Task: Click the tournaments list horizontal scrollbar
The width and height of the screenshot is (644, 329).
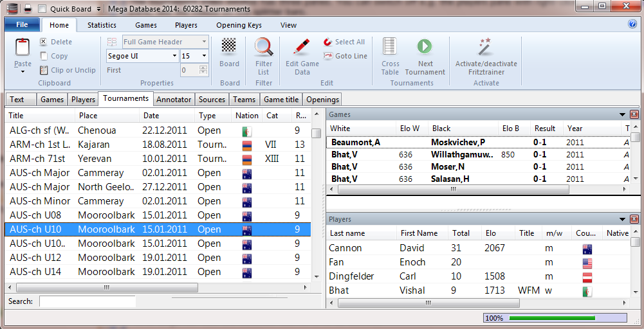Action: [107, 288]
